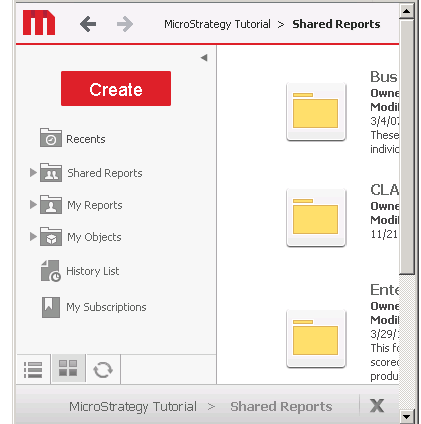Open the Recents folder icon
The height and width of the screenshot is (424, 421).
(x=51, y=138)
